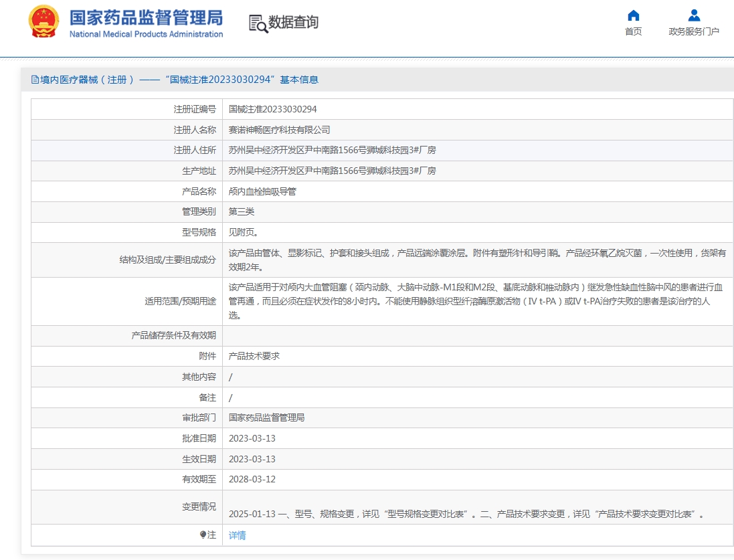
Task: Click the 产品储存条件及有效期 label
Action: click(174, 335)
